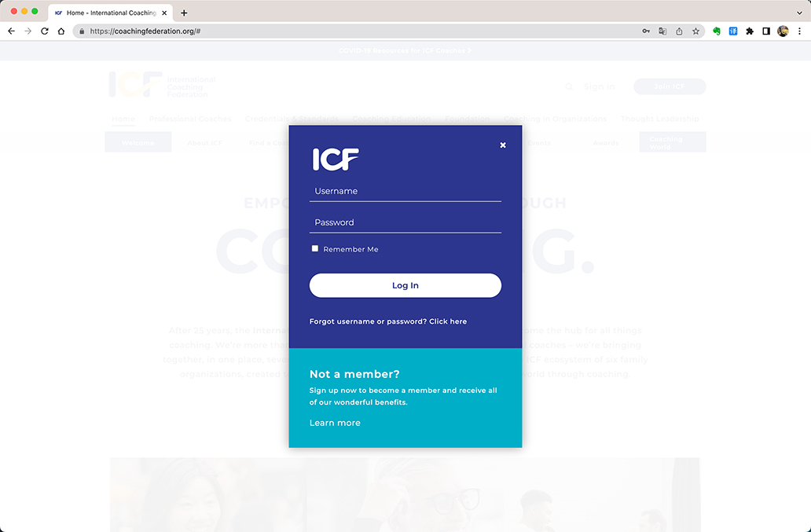Focus the Password input field
Image resolution: width=811 pixels, height=532 pixels.
pyautogui.click(x=405, y=223)
